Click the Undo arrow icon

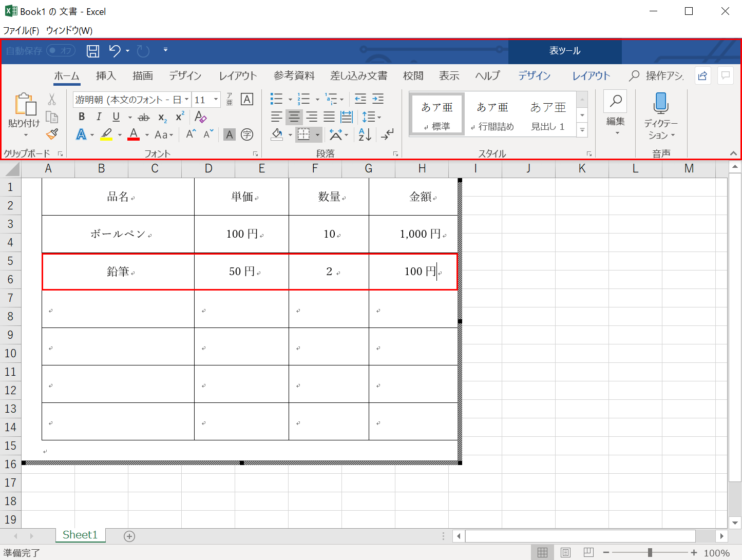[115, 51]
